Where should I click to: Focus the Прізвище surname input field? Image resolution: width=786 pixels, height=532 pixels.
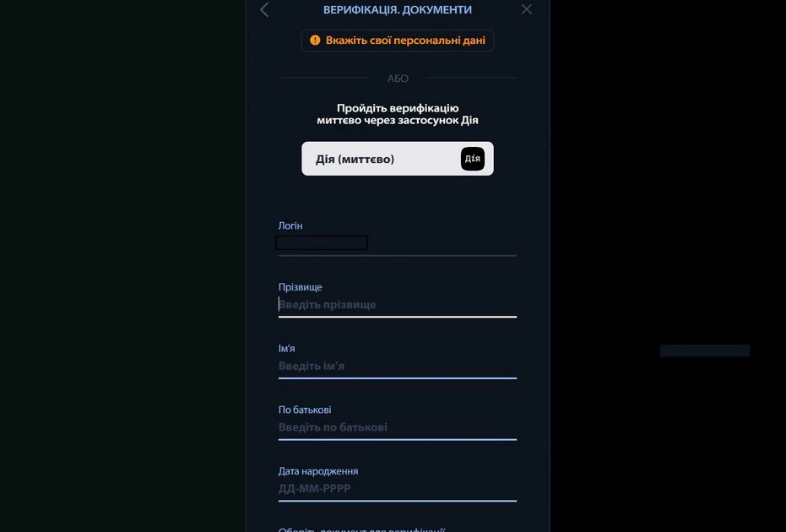tap(397, 305)
